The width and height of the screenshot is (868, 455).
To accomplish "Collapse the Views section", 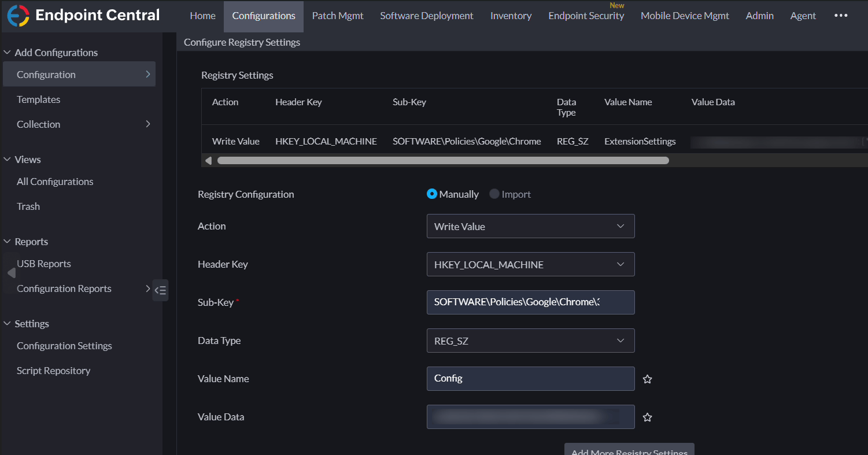I will pyautogui.click(x=8, y=159).
